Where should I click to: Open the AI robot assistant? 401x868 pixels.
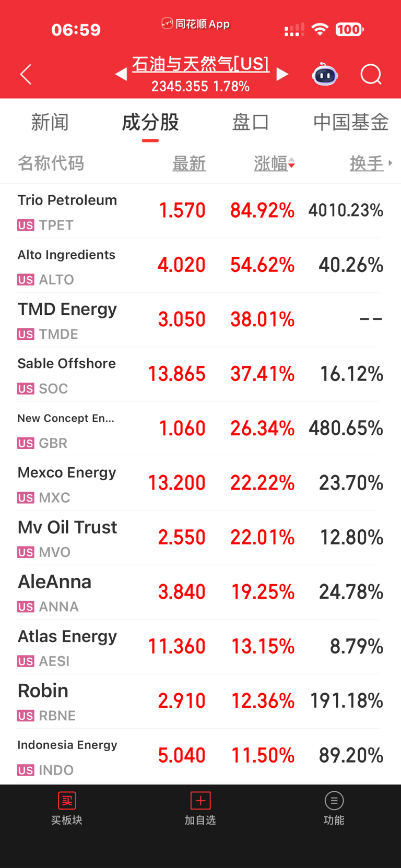325,75
